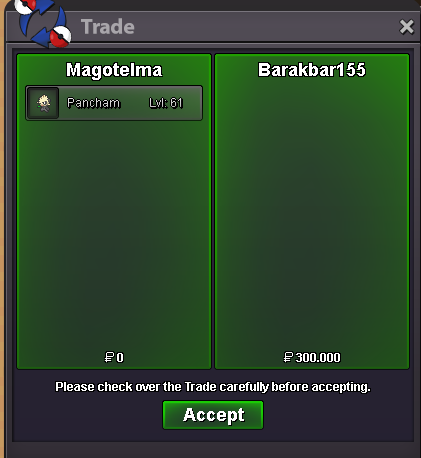Click the Trade swap arrows icon
Screen dimensions: 421x458
coord(43,23)
